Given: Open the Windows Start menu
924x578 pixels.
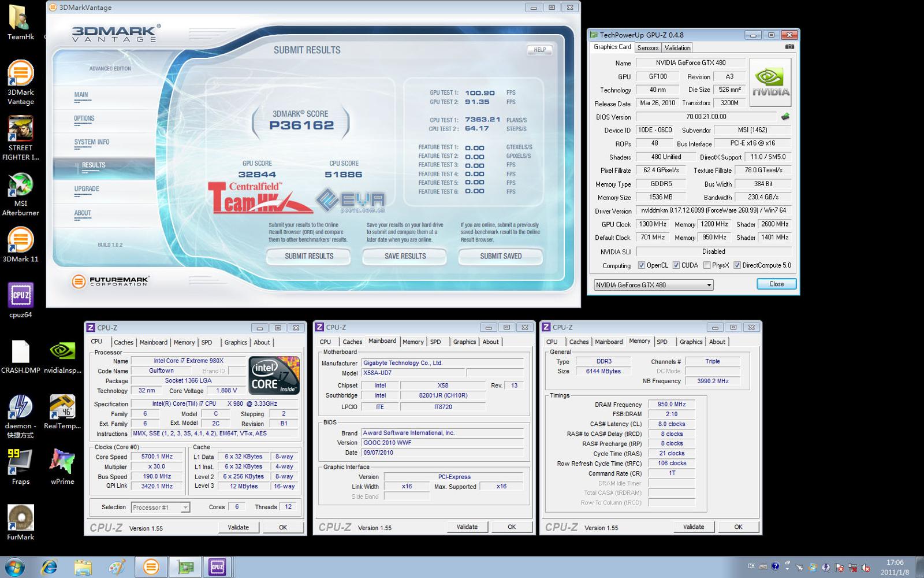Looking at the screenshot, I should click(14, 567).
